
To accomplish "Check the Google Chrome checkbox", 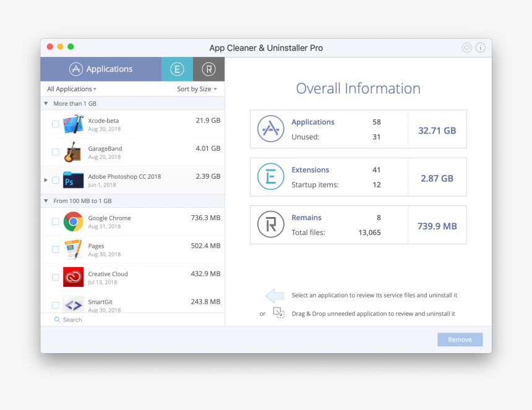I will [x=55, y=221].
